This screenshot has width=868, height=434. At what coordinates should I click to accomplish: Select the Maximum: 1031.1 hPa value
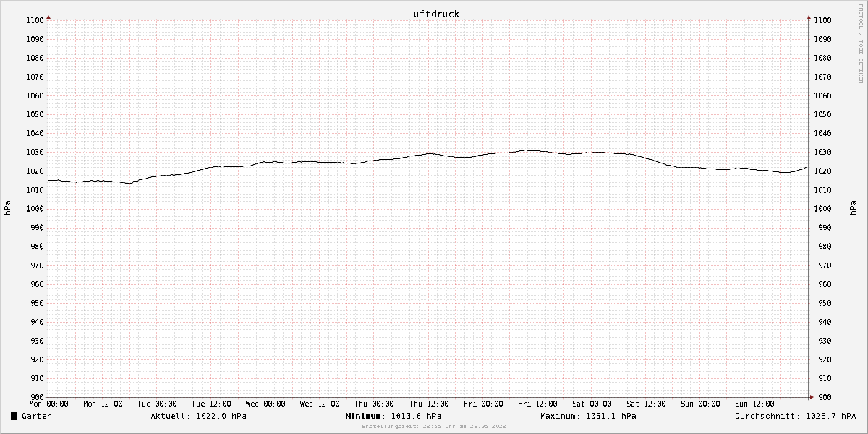pos(588,416)
